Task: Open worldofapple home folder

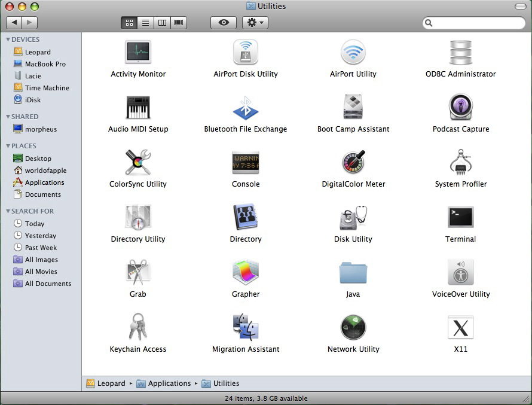Action: pos(41,170)
